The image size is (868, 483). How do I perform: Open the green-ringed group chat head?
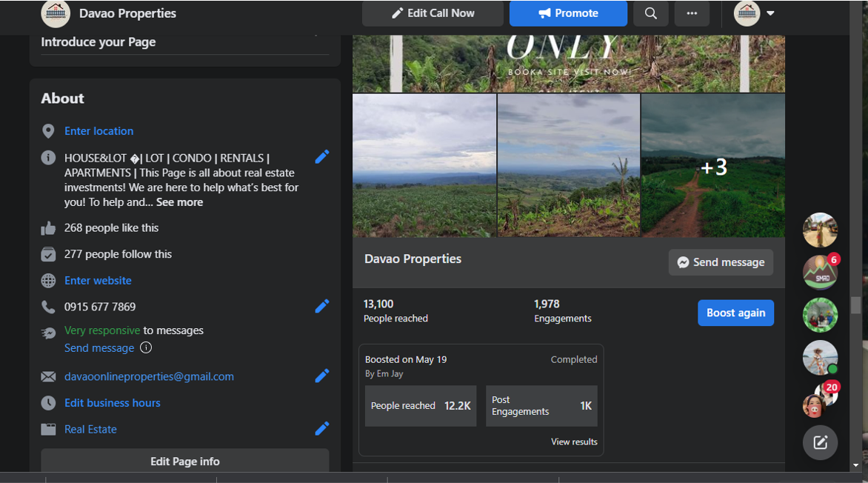(820, 315)
